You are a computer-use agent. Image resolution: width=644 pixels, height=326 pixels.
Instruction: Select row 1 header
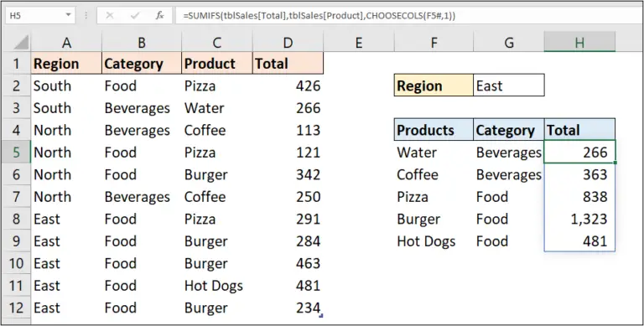[17, 63]
